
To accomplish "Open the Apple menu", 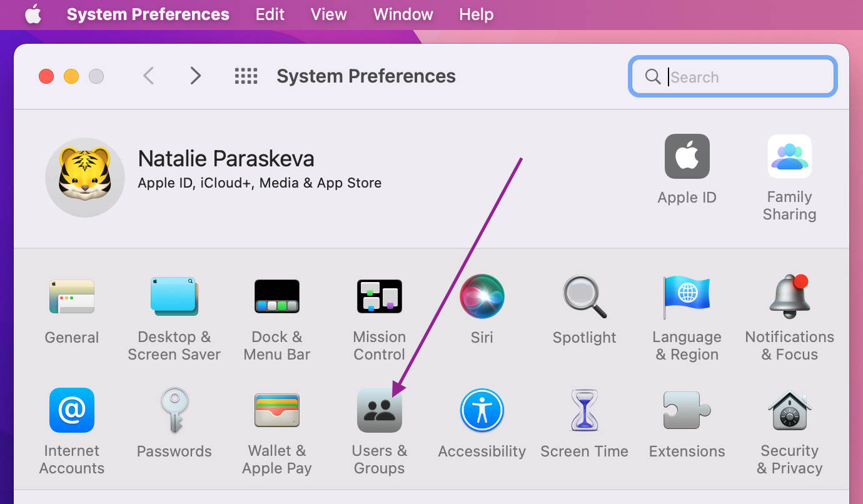I will pos(33,14).
